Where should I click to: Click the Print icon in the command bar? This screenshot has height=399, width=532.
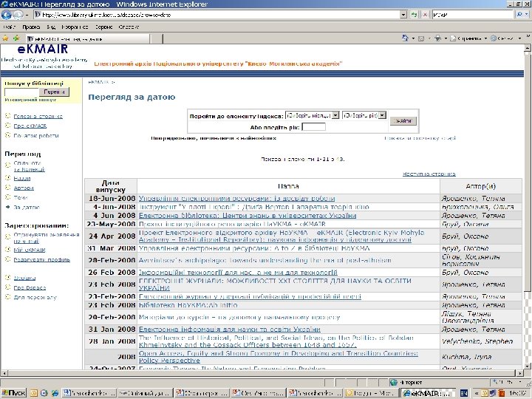pyautogui.click(x=438, y=38)
